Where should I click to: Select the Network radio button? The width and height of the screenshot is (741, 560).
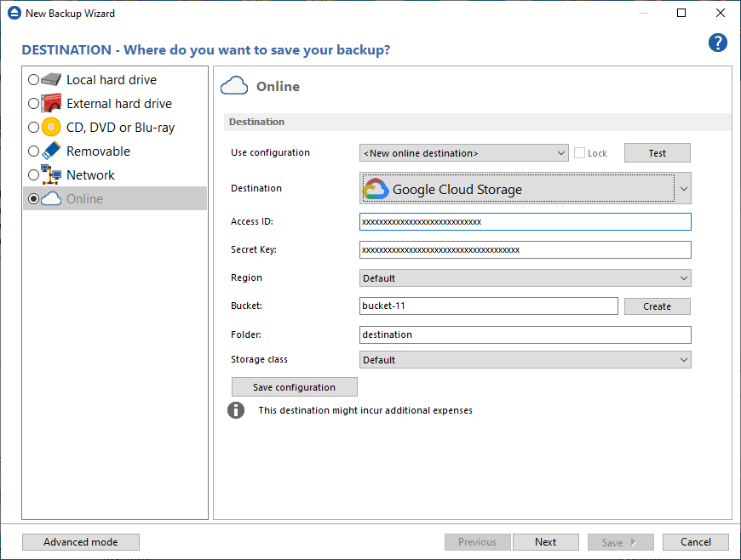[x=33, y=174]
